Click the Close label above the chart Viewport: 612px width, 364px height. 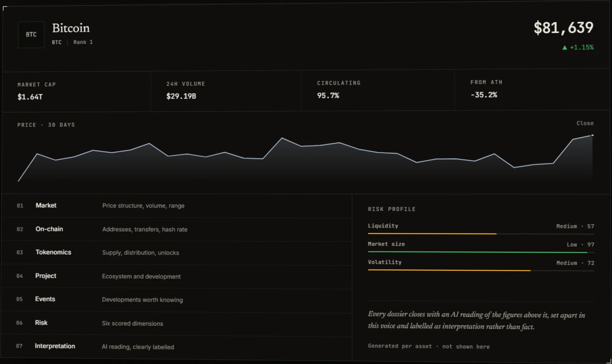coord(585,123)
